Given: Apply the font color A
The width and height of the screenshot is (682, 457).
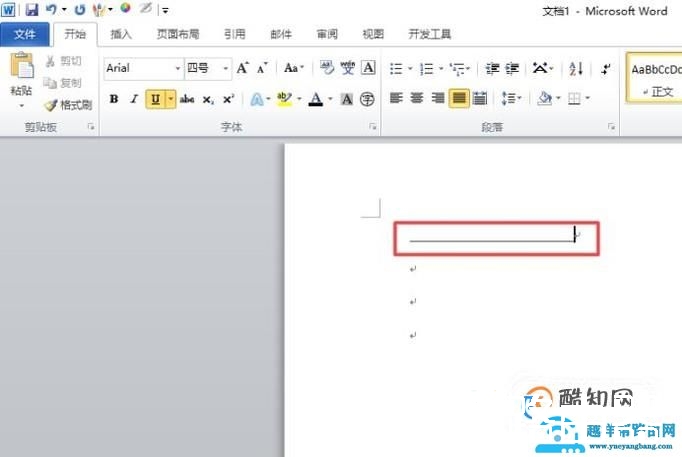Looking at the screenshot, I should click(x=316, y=100).
